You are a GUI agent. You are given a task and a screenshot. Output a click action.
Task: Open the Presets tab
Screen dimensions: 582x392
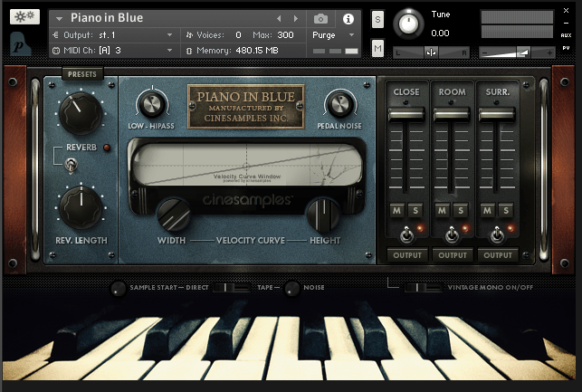click(x=81, y=73)
